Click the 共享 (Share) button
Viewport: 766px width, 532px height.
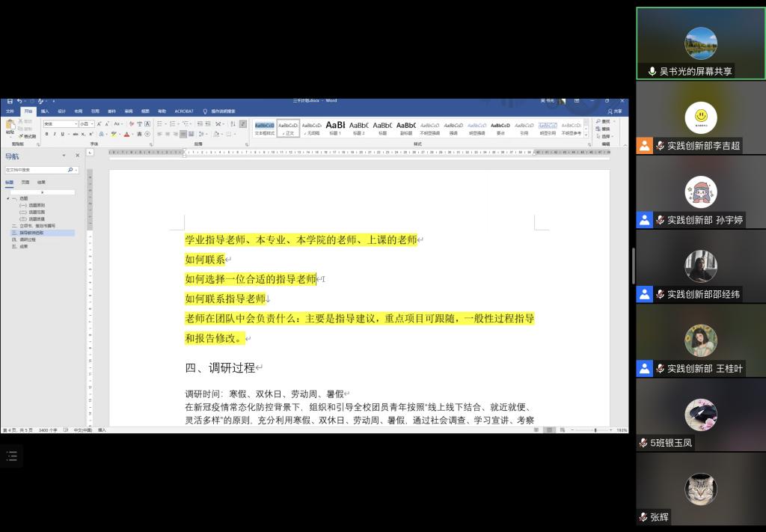[615, 111]
